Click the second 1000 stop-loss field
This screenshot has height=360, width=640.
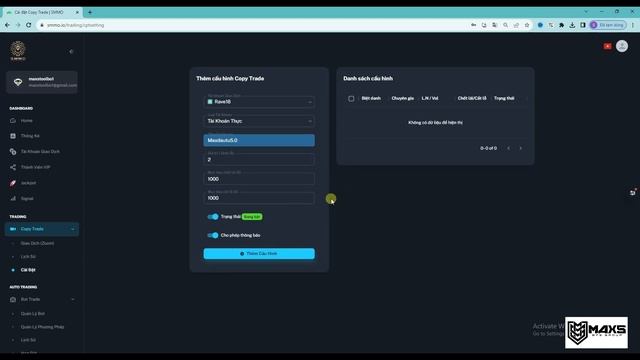pos(259,198)
